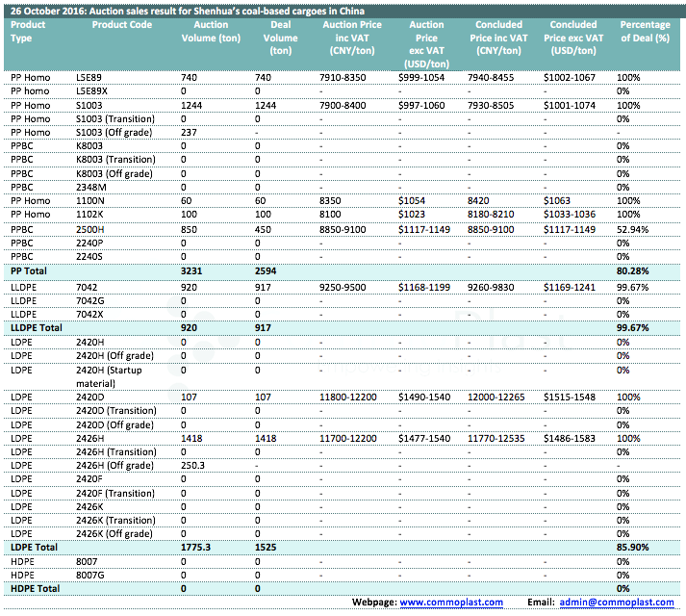Select product code 2348M cell
686x616 pixels.
pos(91,187)
